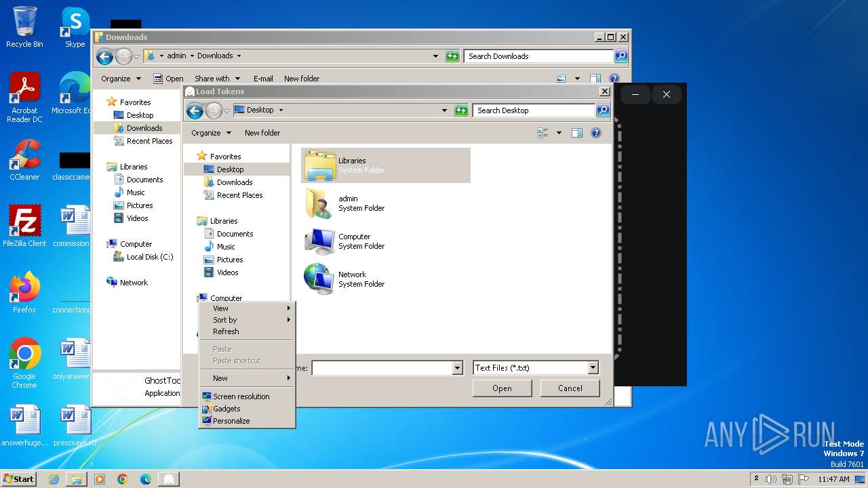The image size is (868, 488).
Task: Choose Screen resolution in context menu
Action: (x=247, y=396)
